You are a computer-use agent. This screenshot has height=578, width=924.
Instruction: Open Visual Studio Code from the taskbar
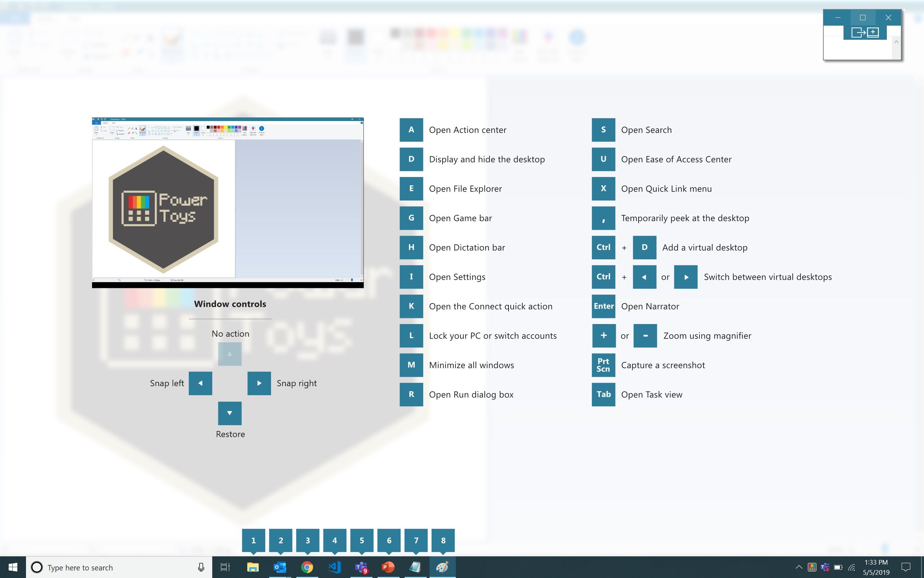[x=334, y=567]
